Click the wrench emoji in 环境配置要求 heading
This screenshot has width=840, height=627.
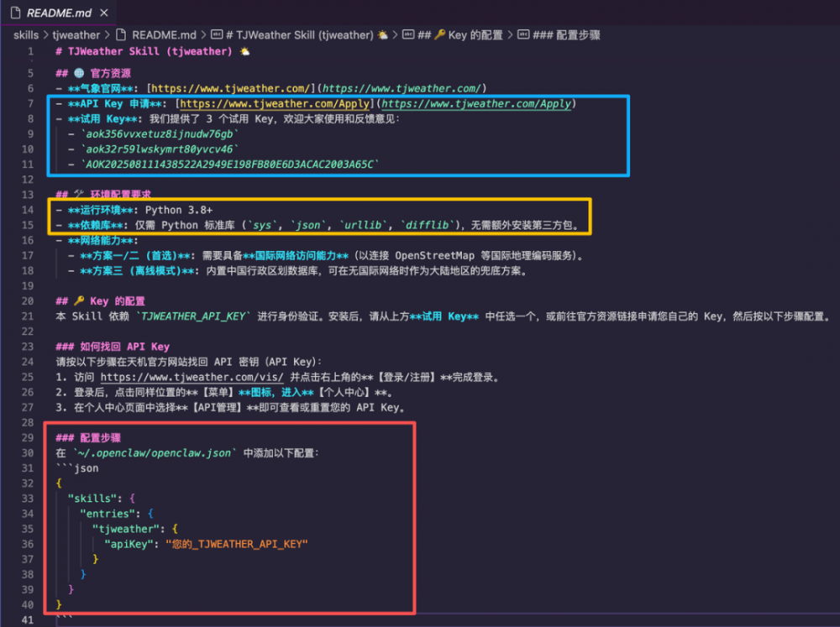point(81,195)
